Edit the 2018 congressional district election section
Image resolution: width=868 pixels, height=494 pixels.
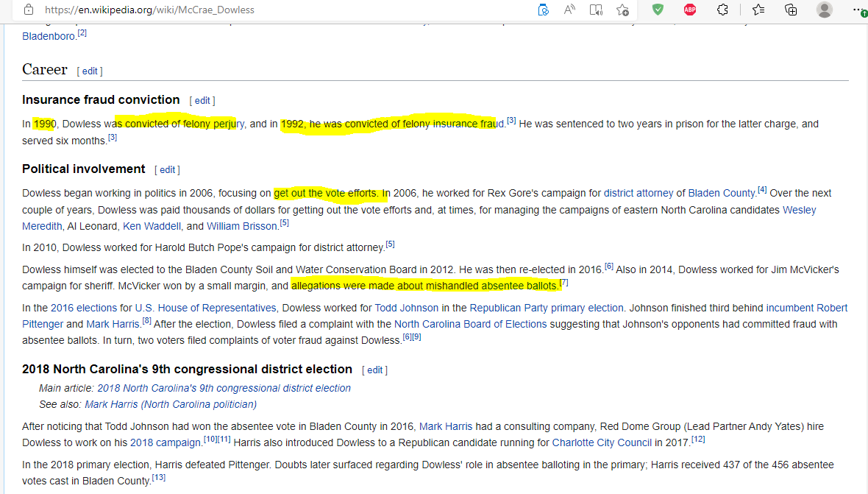pos(374,370)
